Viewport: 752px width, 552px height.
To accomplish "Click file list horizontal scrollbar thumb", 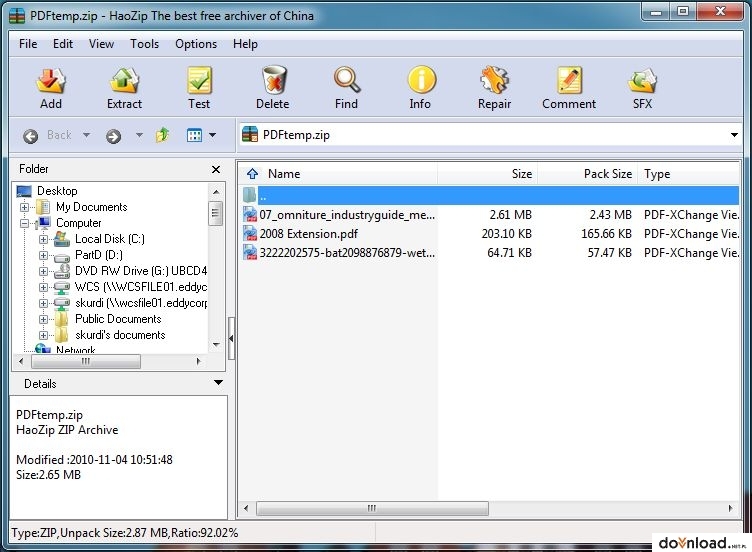I will click(x=372, y=508).
